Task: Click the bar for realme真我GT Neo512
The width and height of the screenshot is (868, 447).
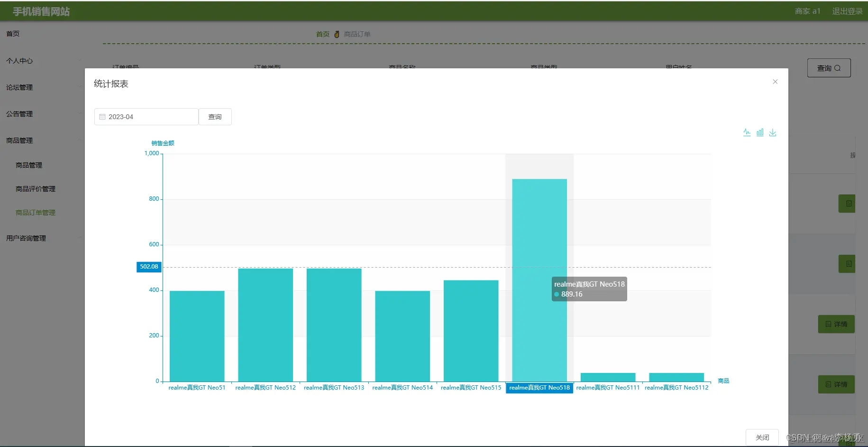Action: click(265, 325)
